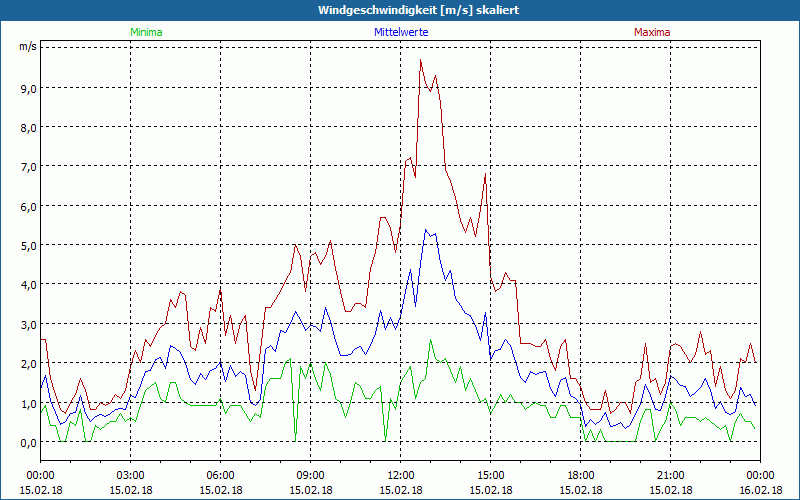Click the 3,0 y-axis value
This screenshot has width=800, height=500.
28,324
